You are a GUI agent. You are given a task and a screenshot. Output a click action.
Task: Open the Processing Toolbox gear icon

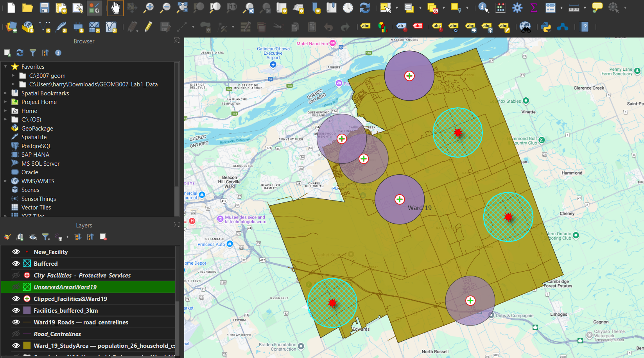pos(517,8)
